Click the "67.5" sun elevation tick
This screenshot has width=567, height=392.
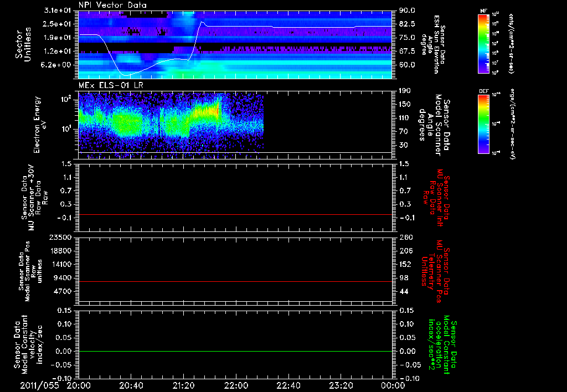(407, 51)
